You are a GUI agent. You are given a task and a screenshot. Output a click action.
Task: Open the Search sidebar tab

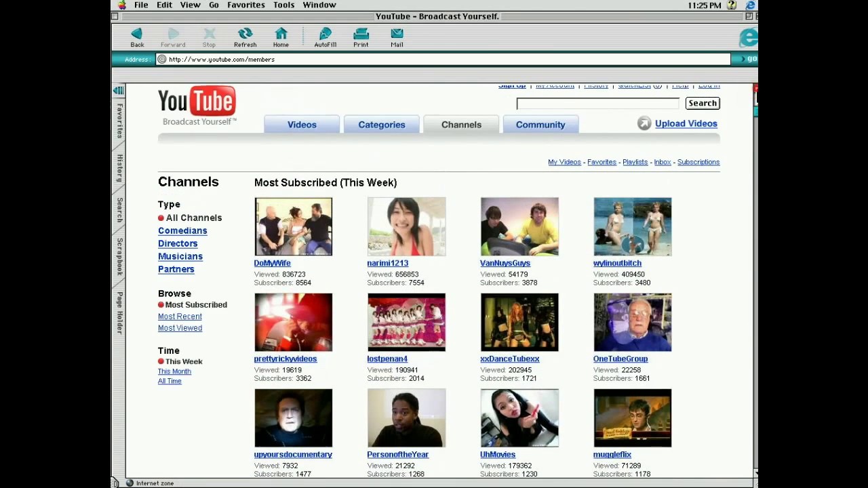pyautogui.click(x=119, y=210)
